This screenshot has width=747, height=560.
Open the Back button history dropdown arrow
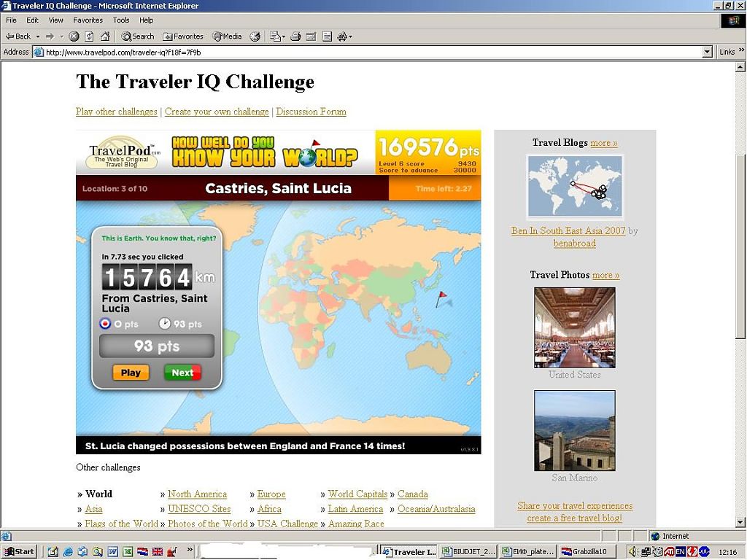(x=38, y=36)
